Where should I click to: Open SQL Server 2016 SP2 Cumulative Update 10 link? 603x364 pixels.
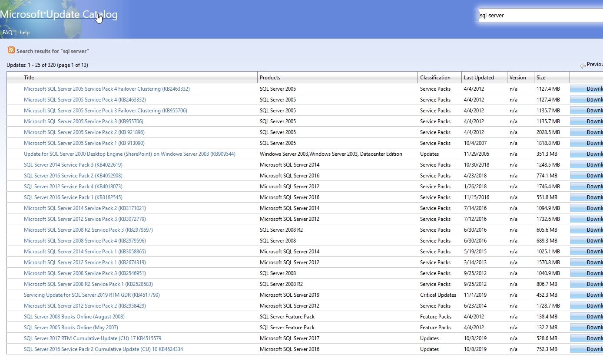click(103, 349)
